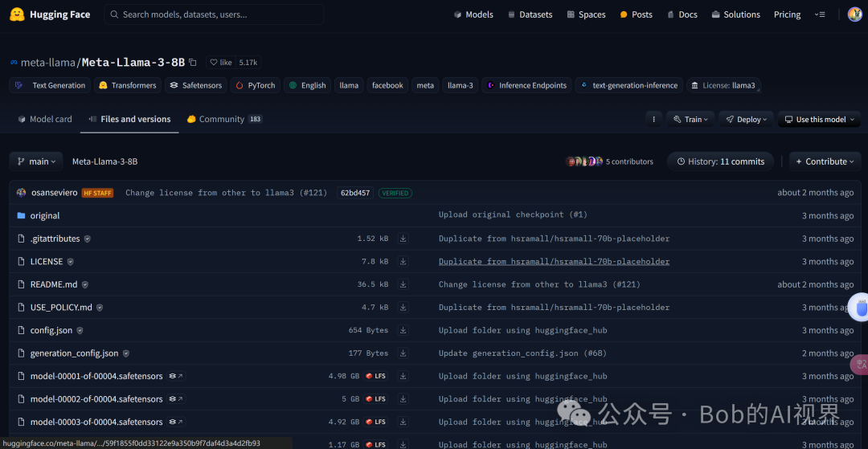Viewport: 868px width, 449px height.
Task: Copy model name with the copy icon
Action: [x=193, y=63]
